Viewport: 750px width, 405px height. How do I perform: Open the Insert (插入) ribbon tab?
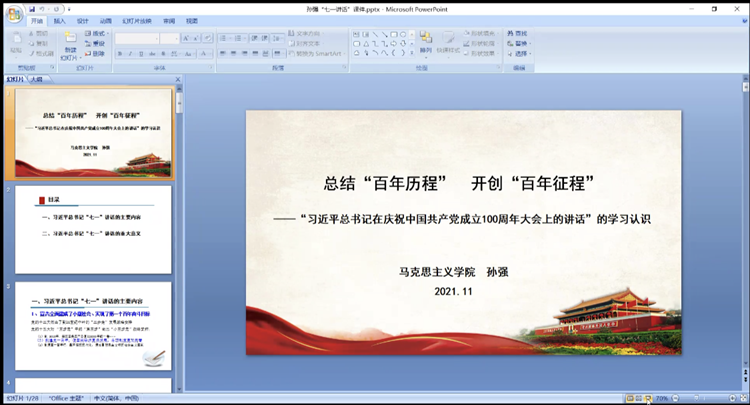[60, 20]
